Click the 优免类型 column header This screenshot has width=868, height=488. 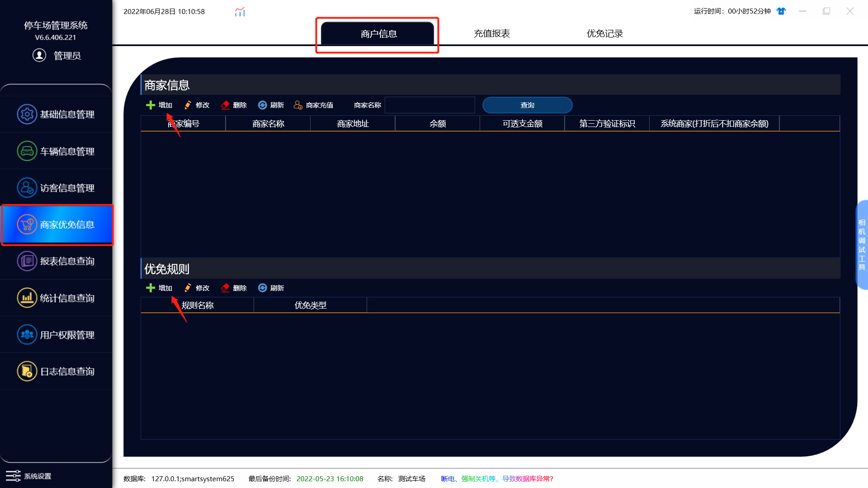click(x=310, y=305)
